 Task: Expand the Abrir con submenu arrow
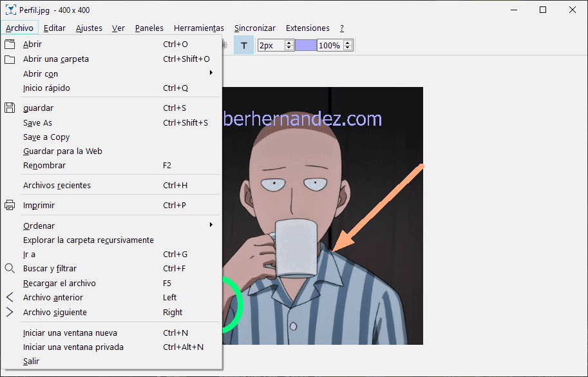coord(211,73)
